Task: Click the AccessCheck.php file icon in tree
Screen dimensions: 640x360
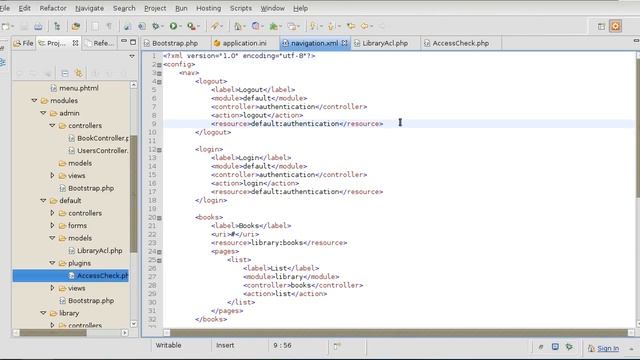Action: pos(71,276)
